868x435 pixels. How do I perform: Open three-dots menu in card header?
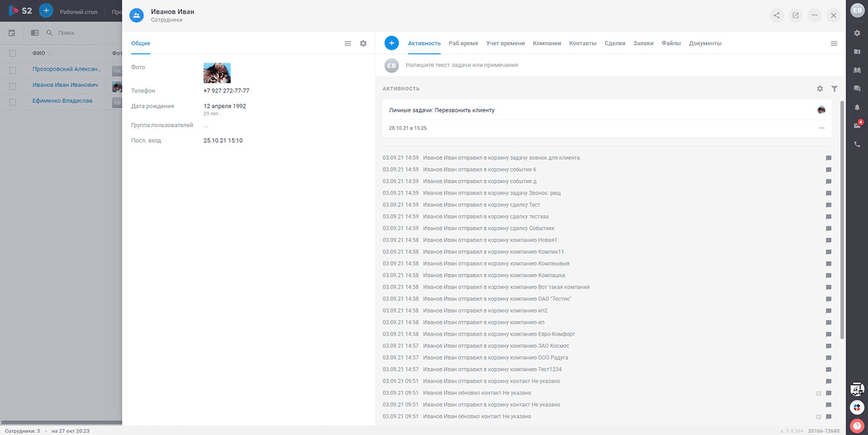coord(814,15)
